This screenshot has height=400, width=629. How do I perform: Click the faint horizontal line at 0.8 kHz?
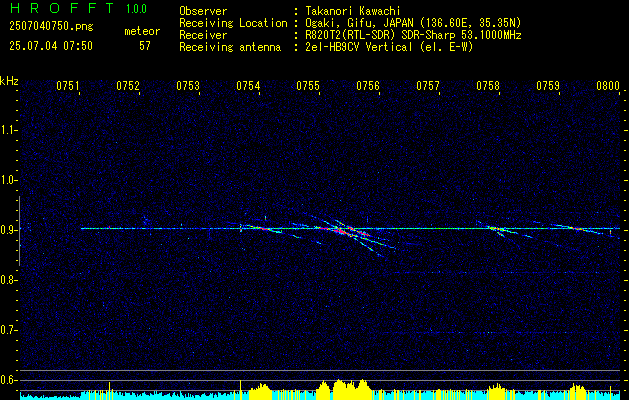(505, 273)
